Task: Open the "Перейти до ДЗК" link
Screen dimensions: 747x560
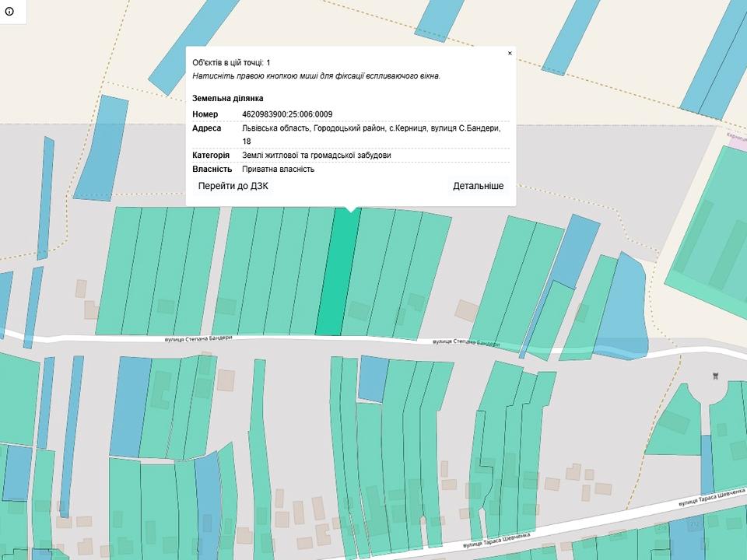Action: 233,186
